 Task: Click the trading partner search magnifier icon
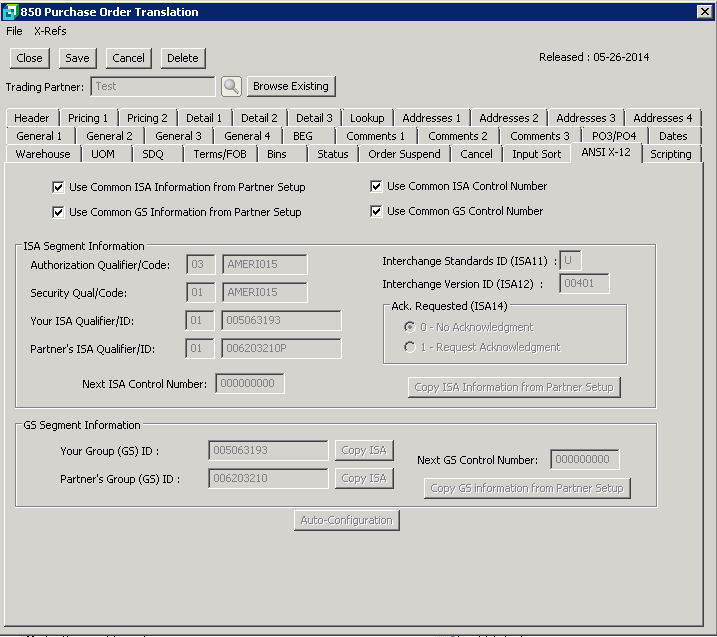coord(231,87)
